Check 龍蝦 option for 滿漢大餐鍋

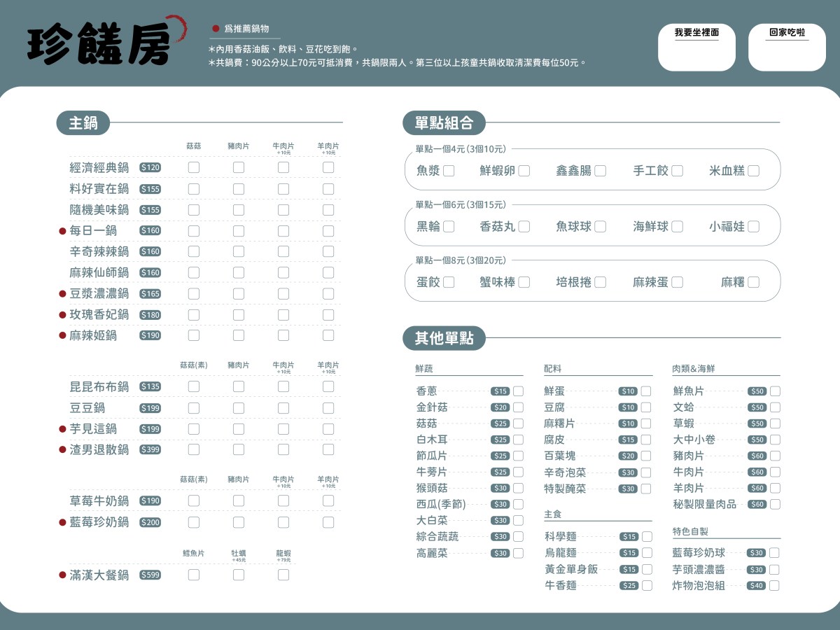[x=283, y=575]
